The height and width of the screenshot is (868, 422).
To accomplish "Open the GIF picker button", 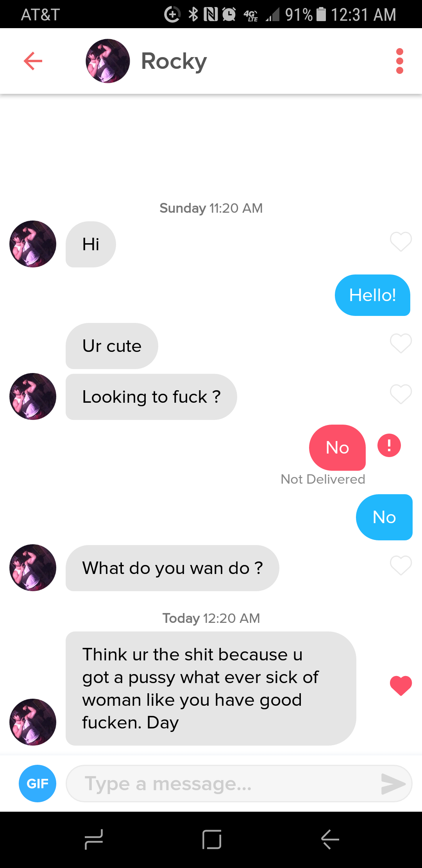I will click(x=38, y=784).
